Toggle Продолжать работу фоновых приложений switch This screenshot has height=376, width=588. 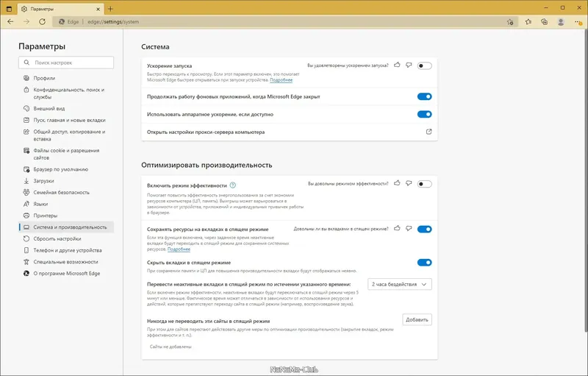point(425,96)
